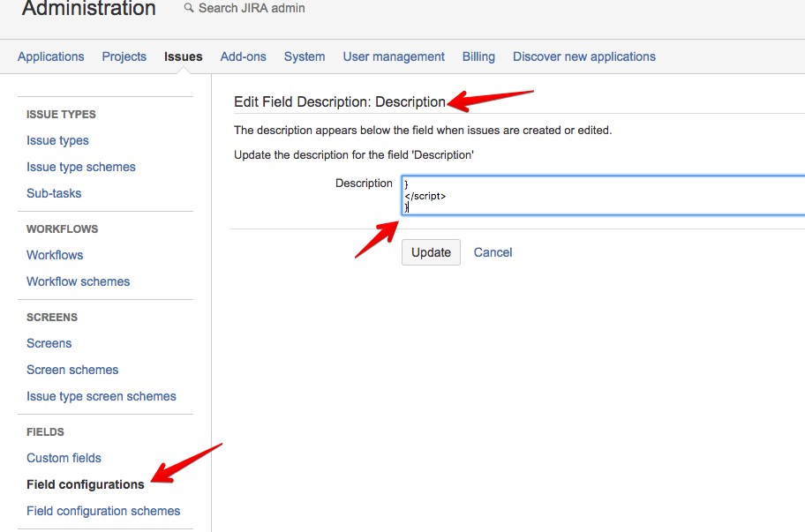Go to Sub-tasks settings
Screen dimensions: 805x532
54,193
